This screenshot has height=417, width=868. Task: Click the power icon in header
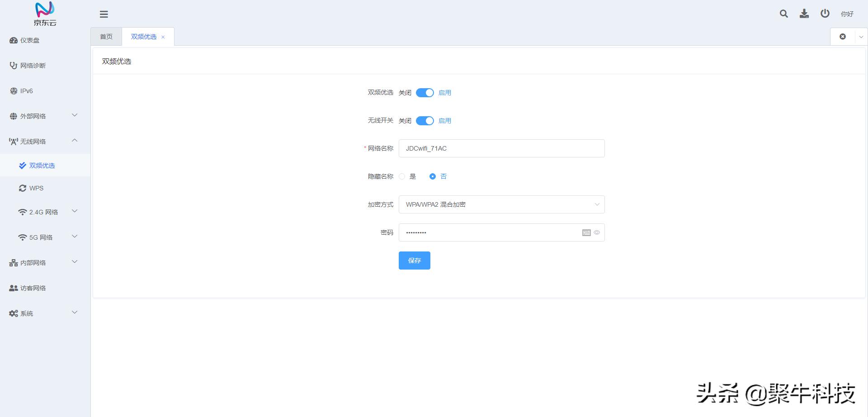pyautogui.click(x=825, y=14)
